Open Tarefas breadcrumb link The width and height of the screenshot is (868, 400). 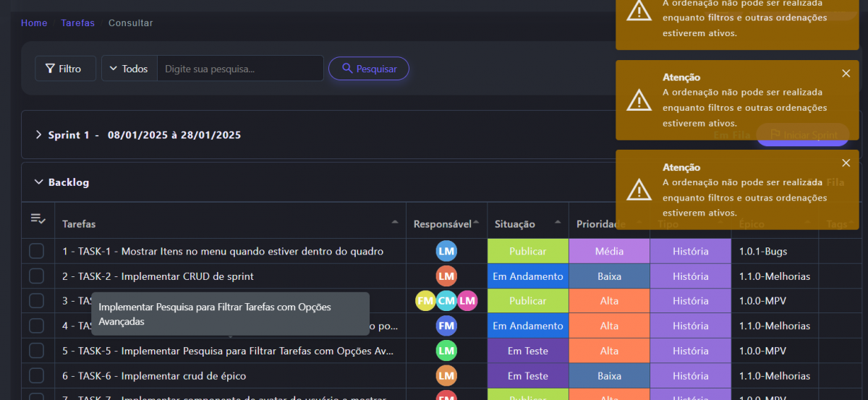[77, 23]
